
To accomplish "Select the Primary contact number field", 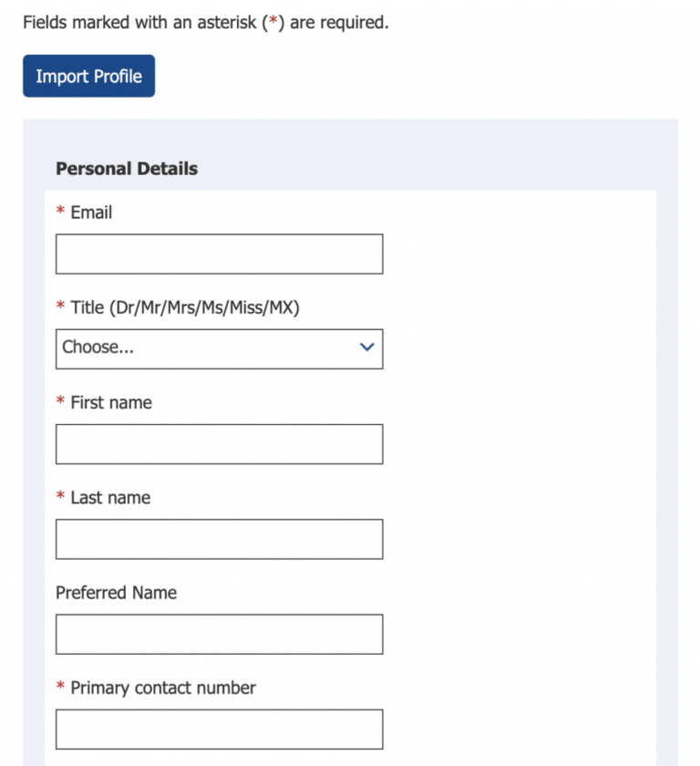I will (x=219, y=729).
